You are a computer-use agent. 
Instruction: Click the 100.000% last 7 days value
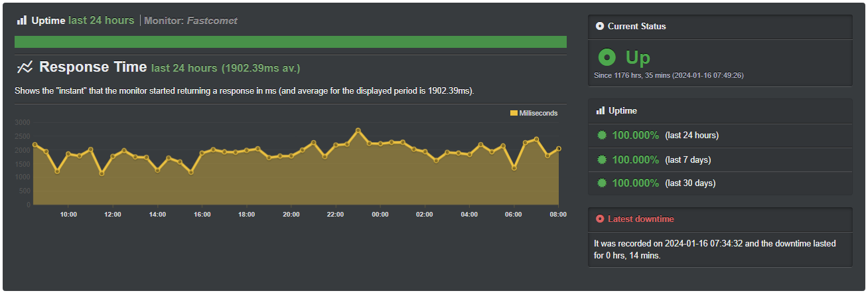635,159
